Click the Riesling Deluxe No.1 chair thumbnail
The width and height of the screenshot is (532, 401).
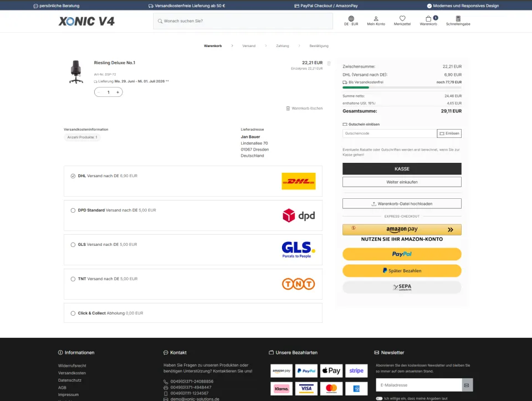pos(76,72)
